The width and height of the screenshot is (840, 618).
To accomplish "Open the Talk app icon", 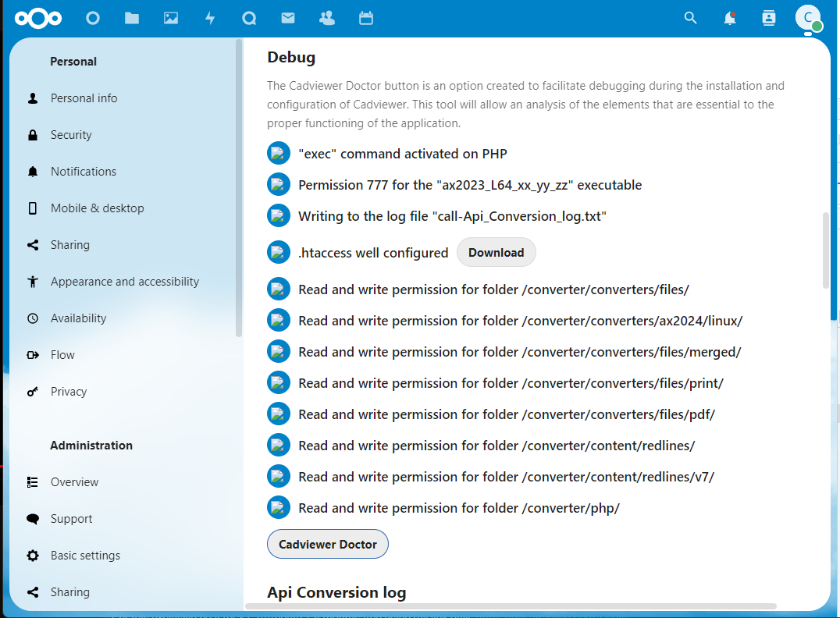I will tap(249, 18).
